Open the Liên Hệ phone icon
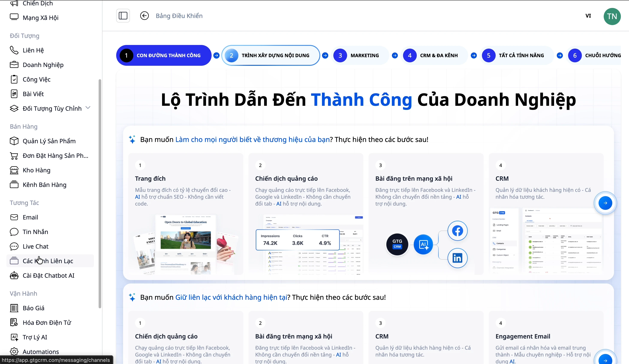629x364 pixels. (x=14, y=50)
